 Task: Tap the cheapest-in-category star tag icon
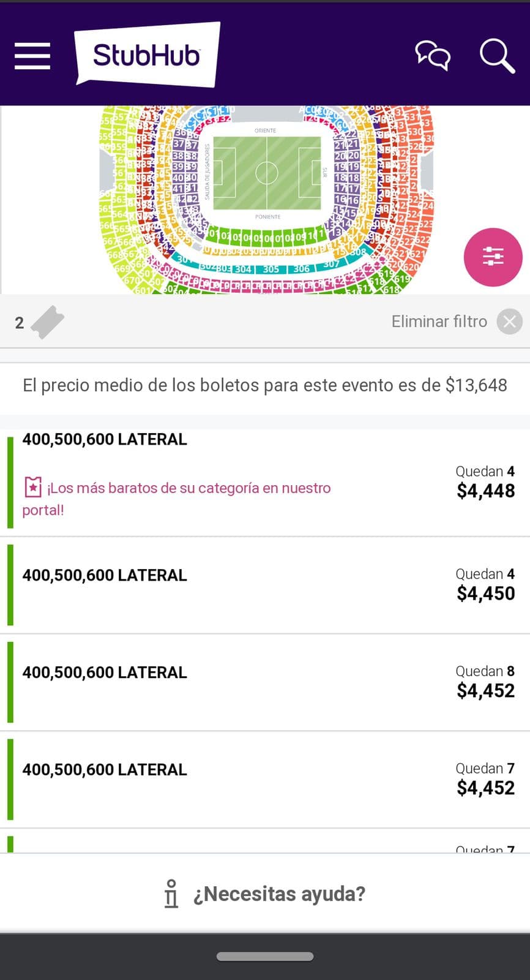click(32, 488)
